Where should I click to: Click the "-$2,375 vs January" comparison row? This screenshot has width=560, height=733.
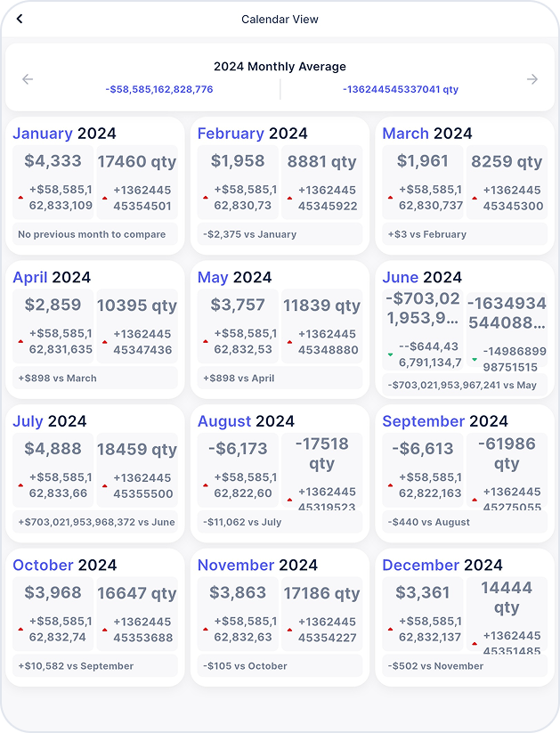tap(280, 234)
